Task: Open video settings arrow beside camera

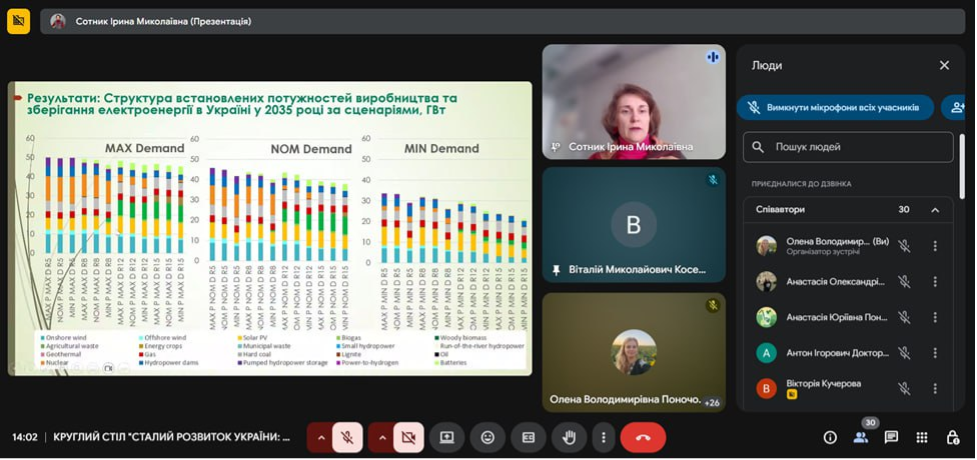Action: [382, 437]
